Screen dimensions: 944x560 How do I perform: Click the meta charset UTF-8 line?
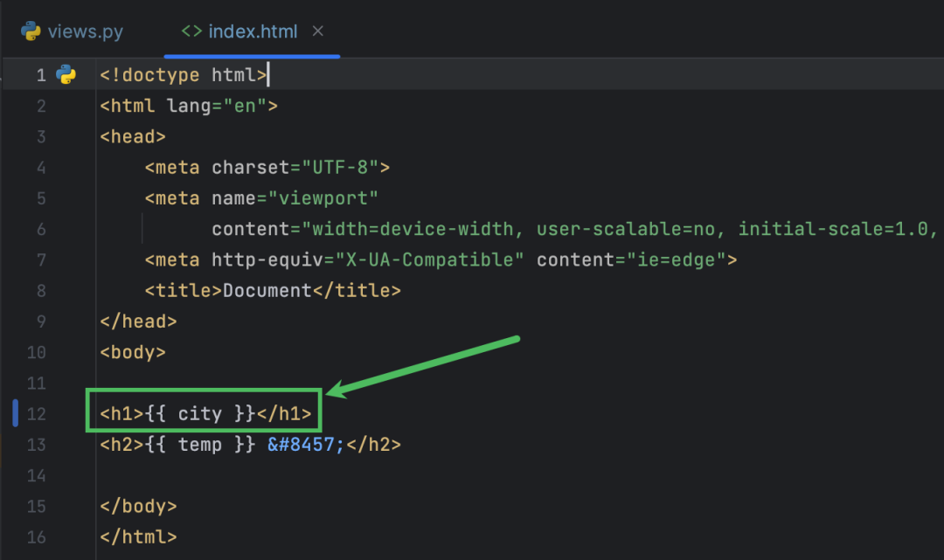(267, 167)
